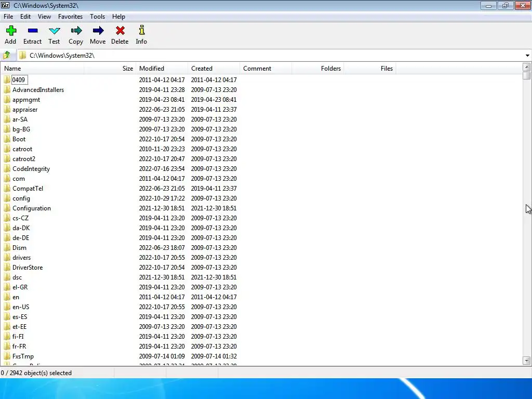Image resolution: width=532 pixels, height=399 pixels.
Task: Select the fr-FR folder name
Action: tap(19, 345)
